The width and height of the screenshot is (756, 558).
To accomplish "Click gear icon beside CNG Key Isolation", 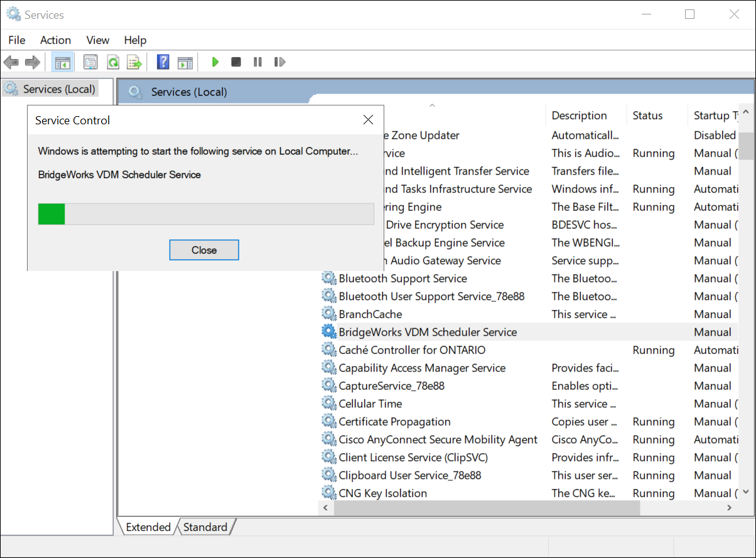I will pos(329,493).
